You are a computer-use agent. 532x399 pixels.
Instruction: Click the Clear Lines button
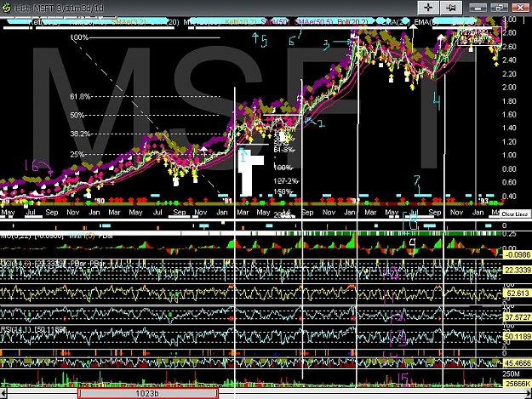514,214
